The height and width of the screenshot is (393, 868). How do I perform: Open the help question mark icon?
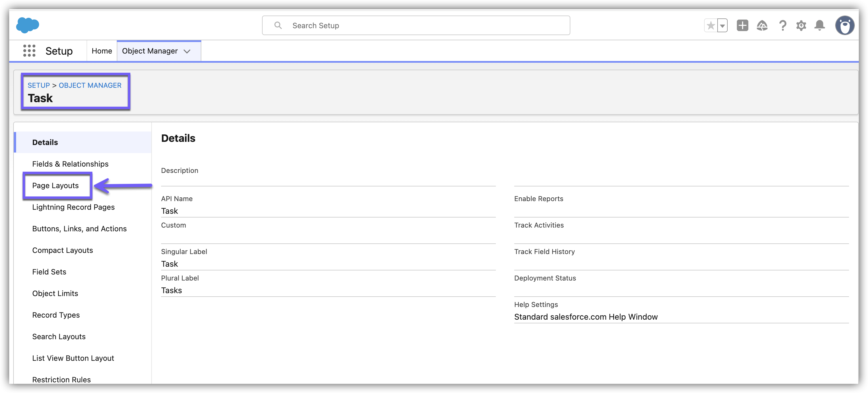pos(782,26)
